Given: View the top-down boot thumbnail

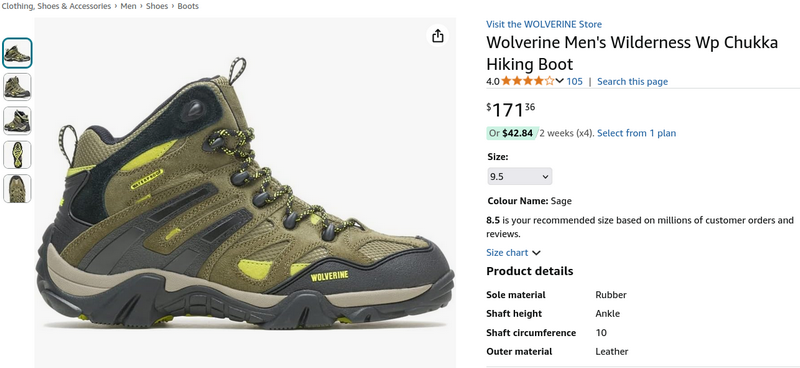Looking at the screenshot, I should [x=17, y=188].
